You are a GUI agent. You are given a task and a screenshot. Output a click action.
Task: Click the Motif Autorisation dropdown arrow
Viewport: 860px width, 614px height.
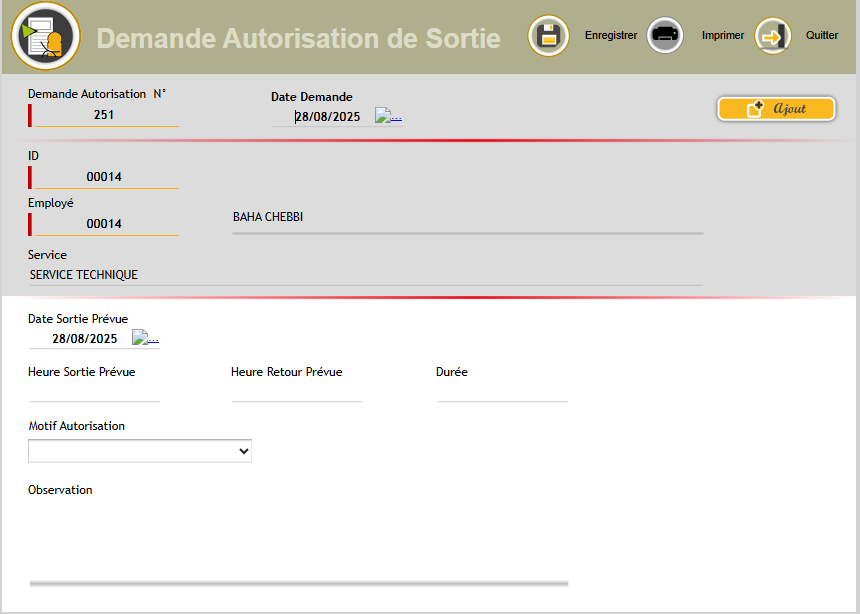coord(244,450)
